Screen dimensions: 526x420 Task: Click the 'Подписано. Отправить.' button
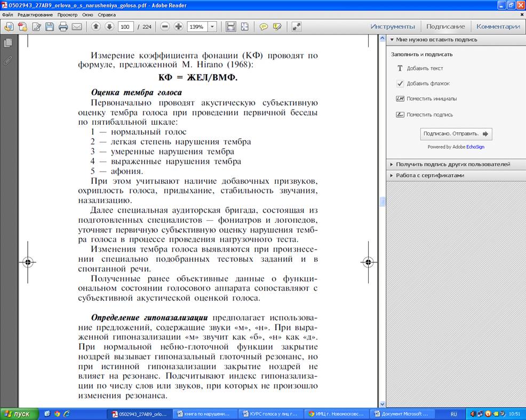[x=456, y=134]
